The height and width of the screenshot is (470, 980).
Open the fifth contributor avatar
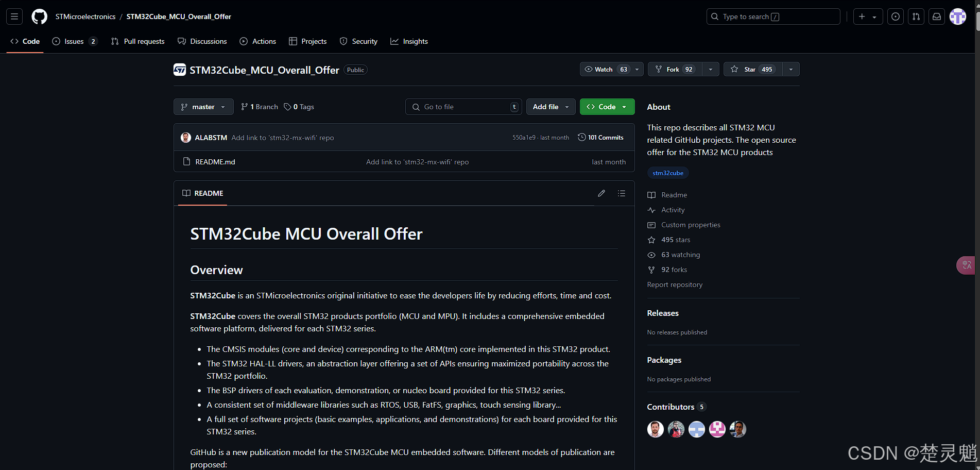738,429
